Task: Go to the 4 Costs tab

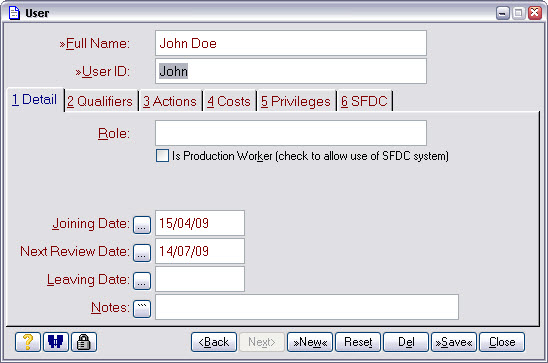Action: (229, 101)
